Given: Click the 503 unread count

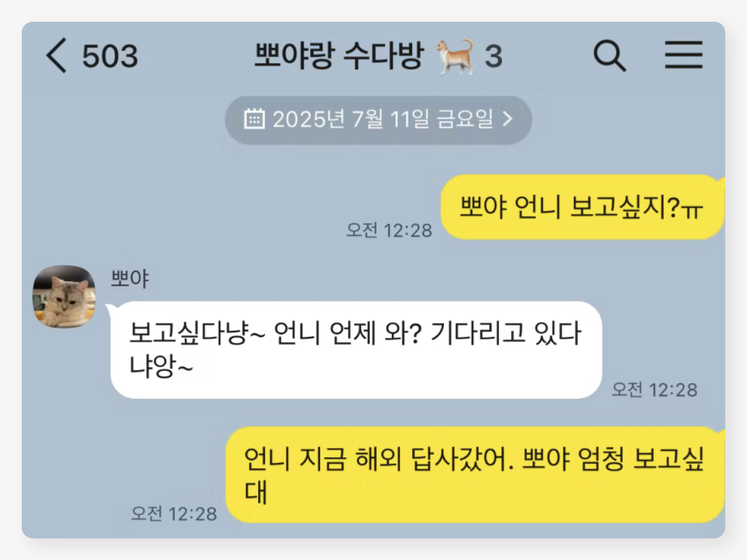Looking at the screenshot, I should click(110, 57).
